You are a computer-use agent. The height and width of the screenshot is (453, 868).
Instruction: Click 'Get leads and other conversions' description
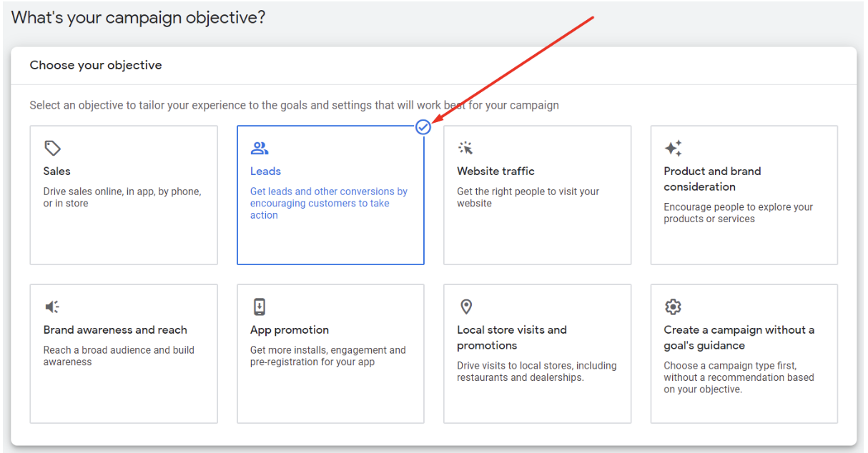pyautogui.click(x=329, y=203)
